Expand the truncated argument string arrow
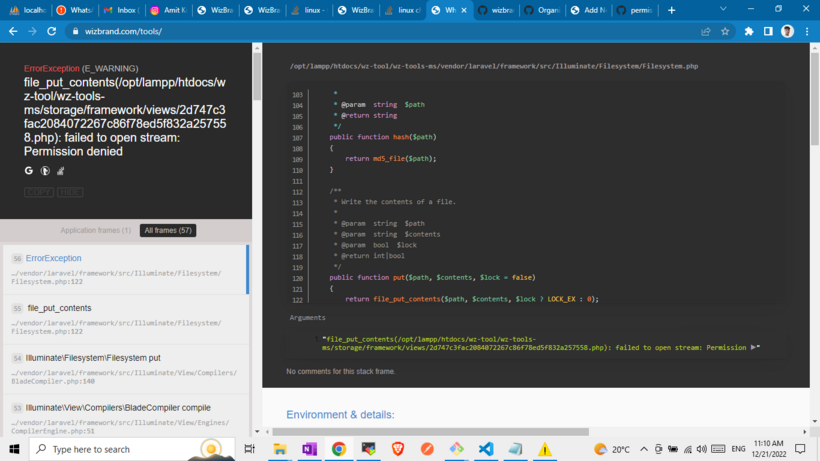Image resolution: width=820 pixels, height=461 pixels. [754, 347]
